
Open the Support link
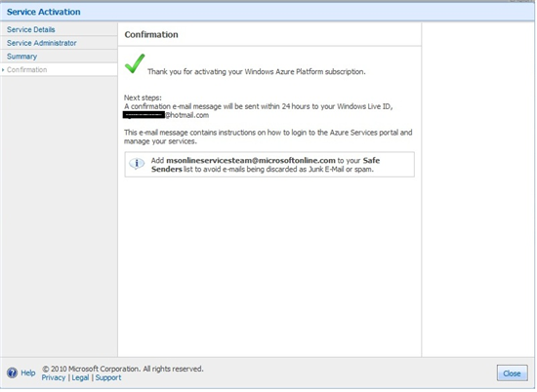108,377
